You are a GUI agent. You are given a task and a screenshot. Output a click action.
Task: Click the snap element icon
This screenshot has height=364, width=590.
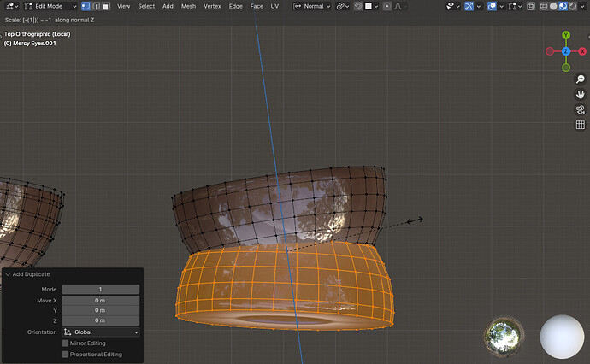tap(369, 6)
